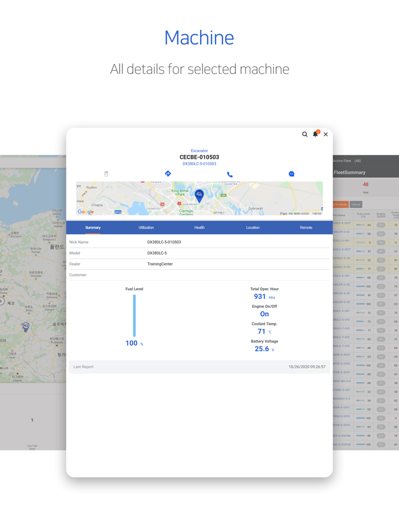Click the FleetSummary header in the background window
Screen dimensions: 399x532
[349, 173]
